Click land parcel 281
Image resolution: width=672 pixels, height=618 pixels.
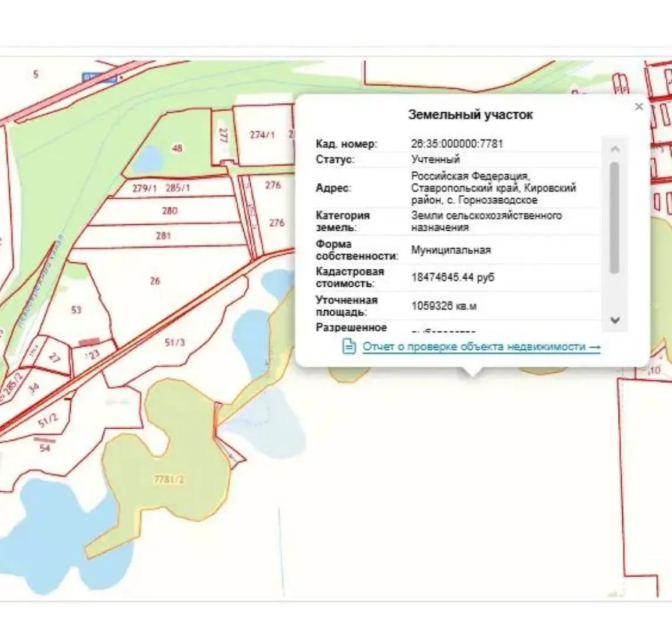[x=163, y=235]
